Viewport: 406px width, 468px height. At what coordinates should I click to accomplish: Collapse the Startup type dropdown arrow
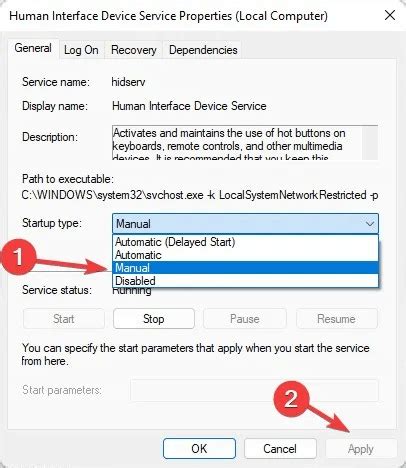click(370, 224)
